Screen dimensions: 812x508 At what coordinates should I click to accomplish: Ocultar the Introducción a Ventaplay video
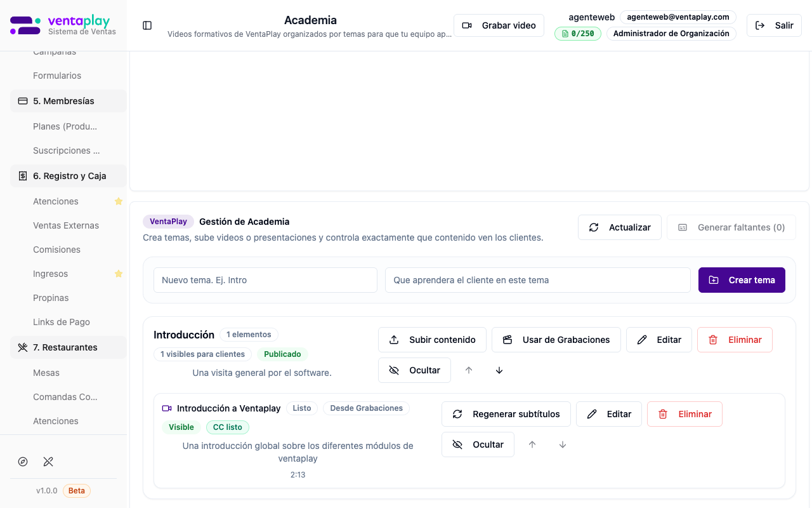click(x=478, y=444)
